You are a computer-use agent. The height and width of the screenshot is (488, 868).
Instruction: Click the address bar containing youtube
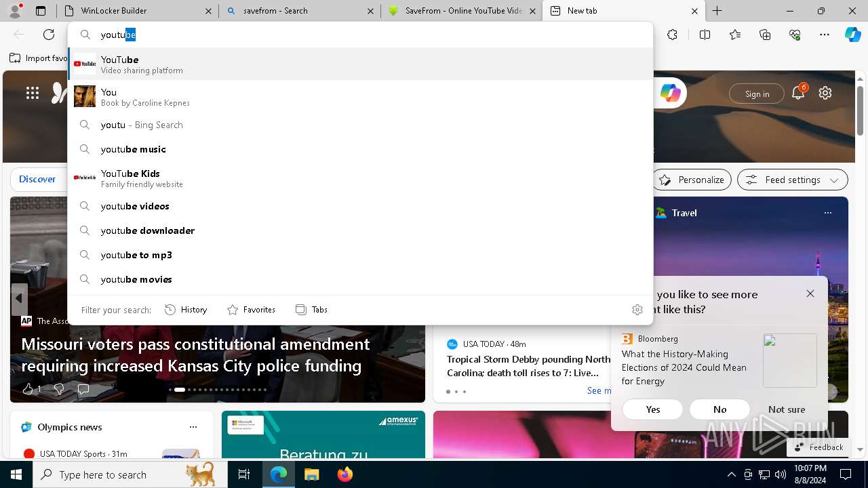pyautogui.click(x=360, y=35)
